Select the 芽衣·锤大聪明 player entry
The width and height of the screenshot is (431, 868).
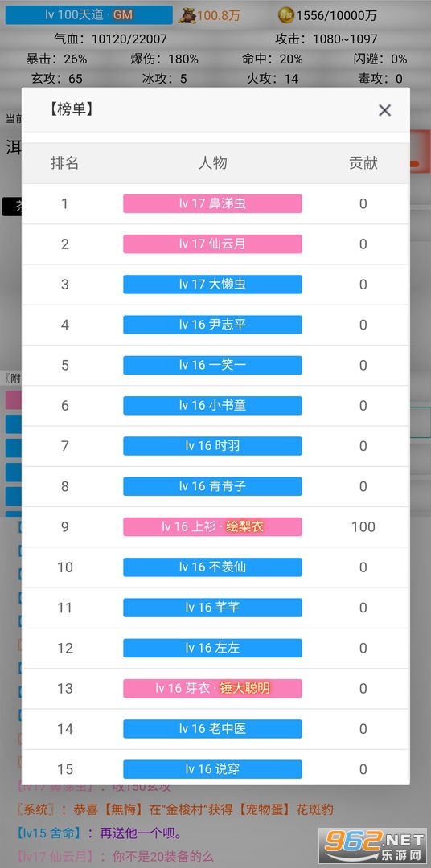tap(212, 689)
